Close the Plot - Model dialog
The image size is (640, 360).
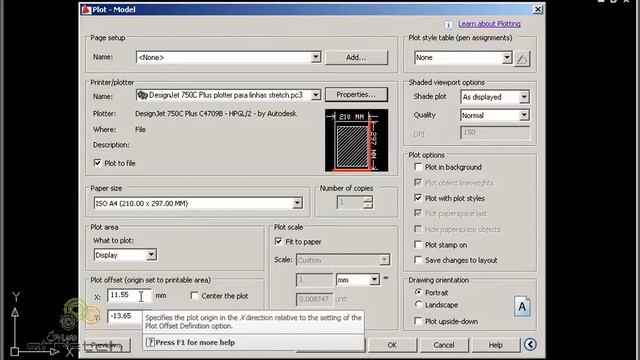538,9
